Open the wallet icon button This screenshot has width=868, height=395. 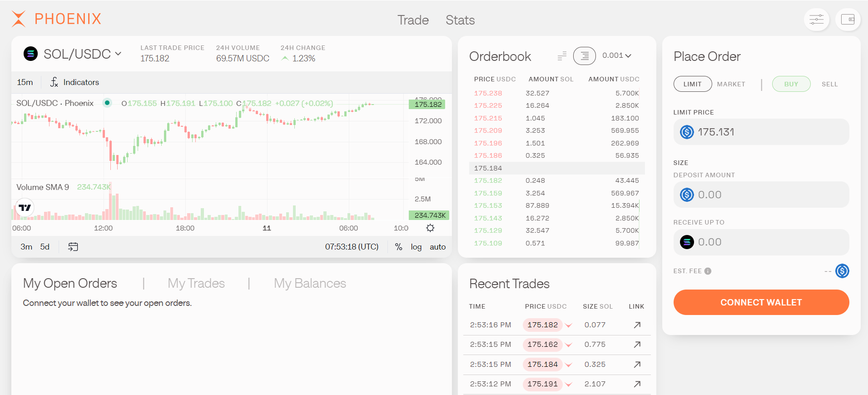(848, 20)
